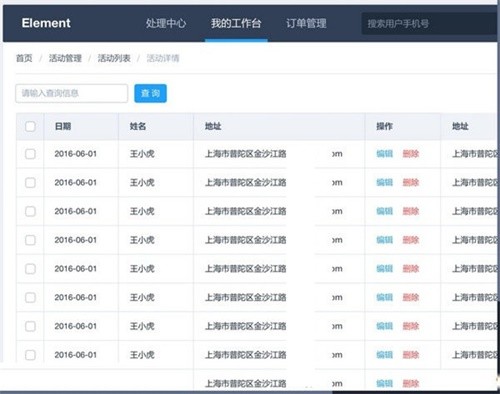Click 编辑 in the eighth table row
The width and height of the screenshot is (500, 394).
385,355
